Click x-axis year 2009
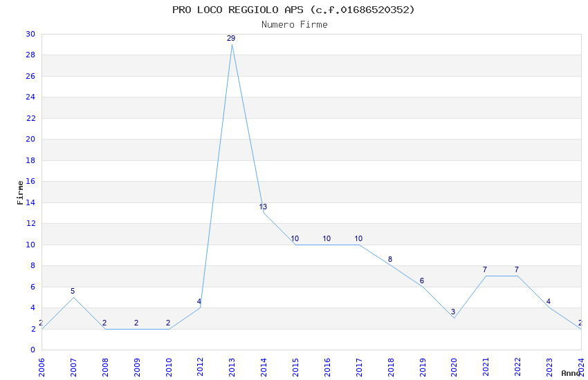This screenshot has height=380, width=588. pos(137,367)
